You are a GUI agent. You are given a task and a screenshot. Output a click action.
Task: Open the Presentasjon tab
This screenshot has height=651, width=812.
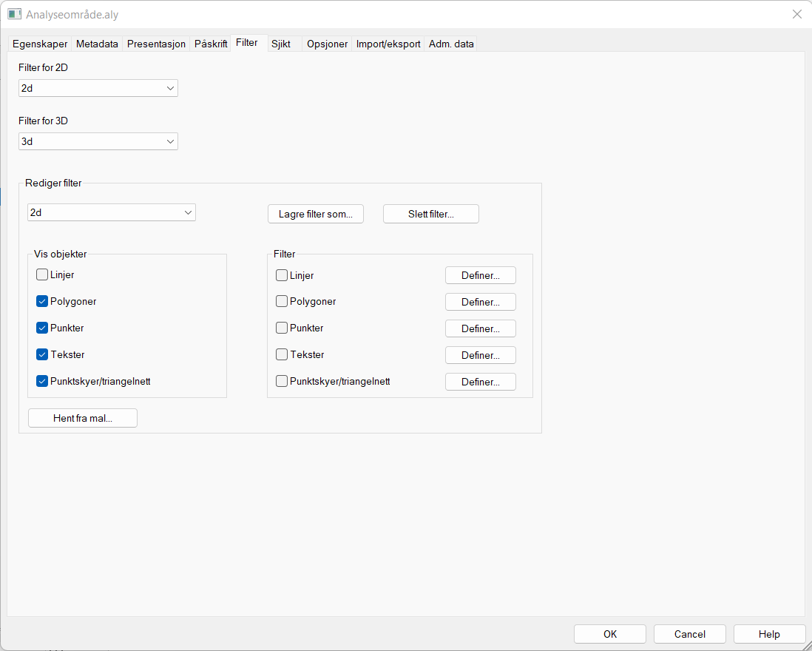156,44
